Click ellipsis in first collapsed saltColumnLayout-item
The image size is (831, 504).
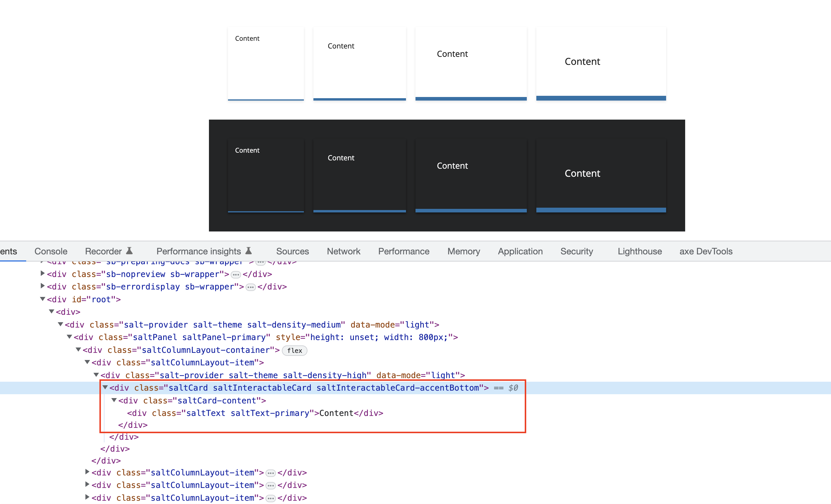click(271, 473)
